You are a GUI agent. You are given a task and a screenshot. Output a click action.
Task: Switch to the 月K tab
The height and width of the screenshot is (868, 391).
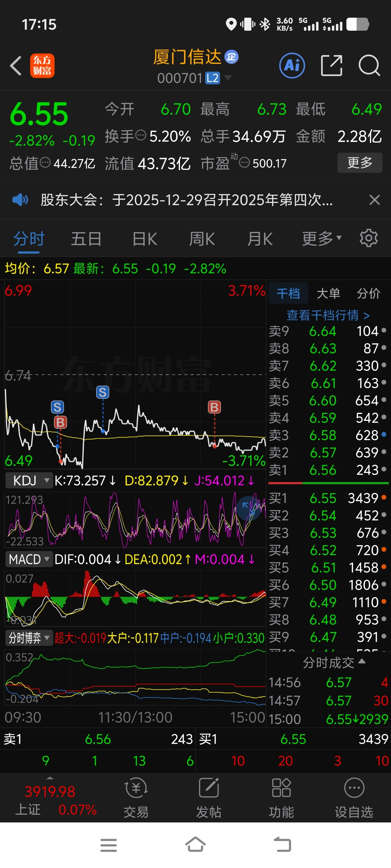tap(260, 239)
